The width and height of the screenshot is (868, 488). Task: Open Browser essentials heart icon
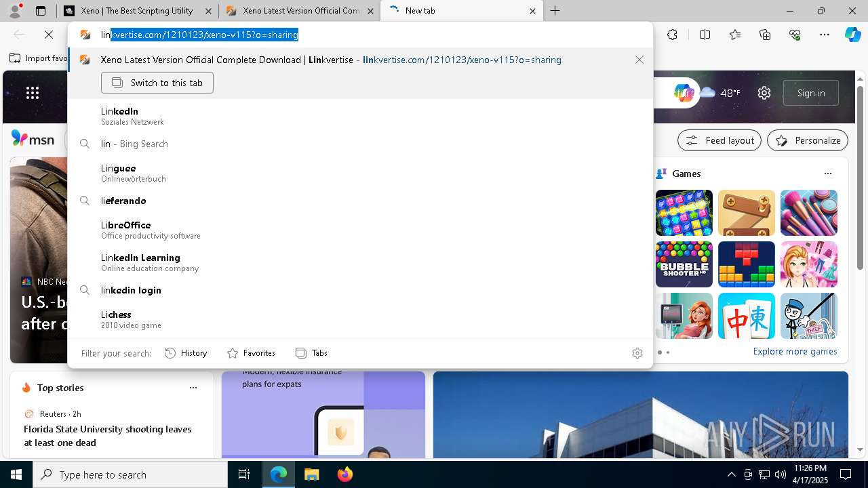pos(795,35)
